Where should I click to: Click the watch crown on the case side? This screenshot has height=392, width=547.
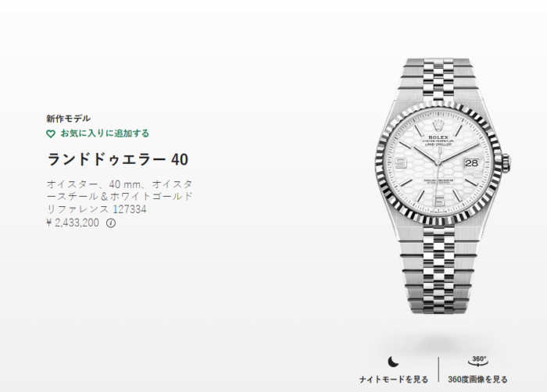(x=508, y=163)
